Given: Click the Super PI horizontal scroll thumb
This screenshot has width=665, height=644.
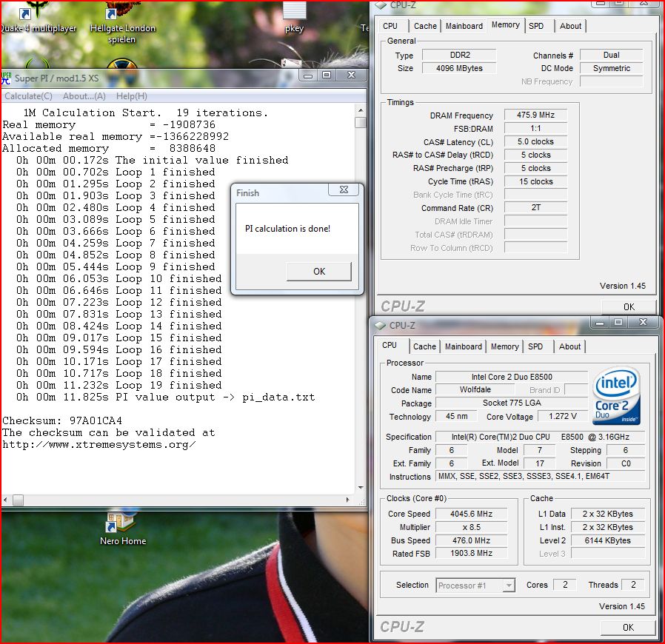Looking at the screenshot, I should coord(18,500).
